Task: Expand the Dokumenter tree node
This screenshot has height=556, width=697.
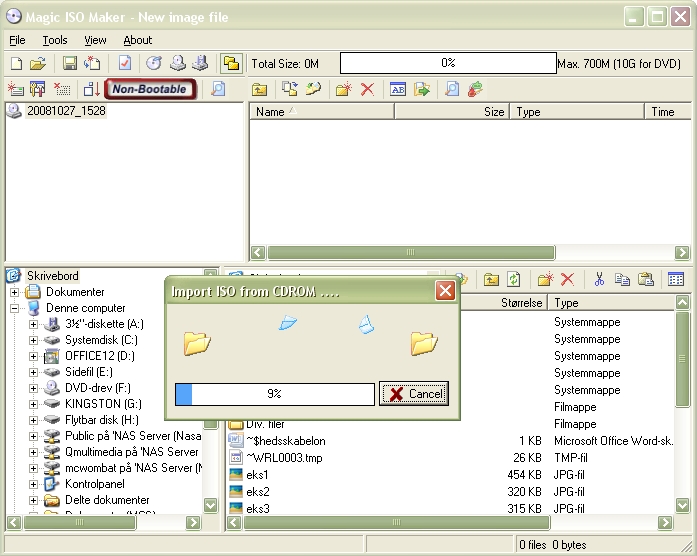Action: pos(15,292)
